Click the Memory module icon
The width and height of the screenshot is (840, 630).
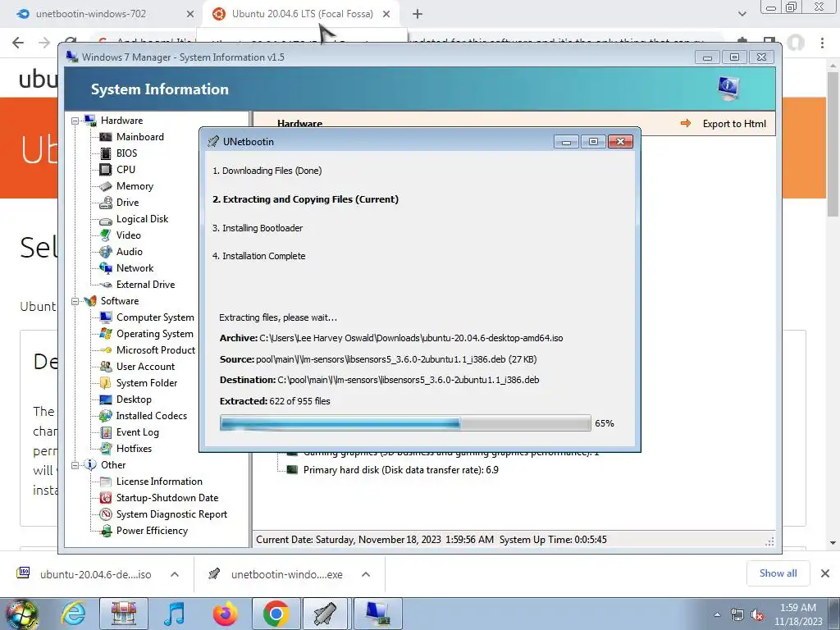pyautogui.click(x=106, y=186)
